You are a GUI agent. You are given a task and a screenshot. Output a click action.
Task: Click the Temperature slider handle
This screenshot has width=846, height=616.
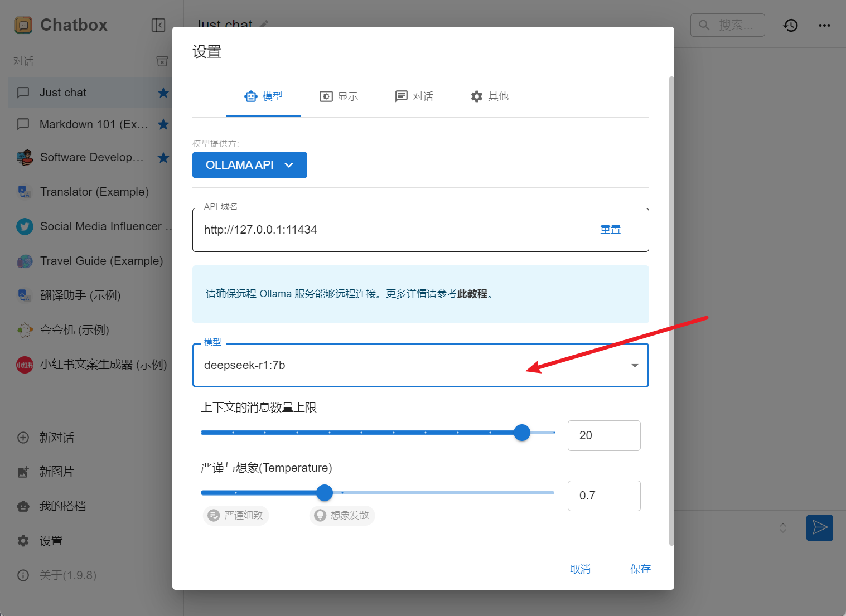pyautogui.click(x=325, y=493)
